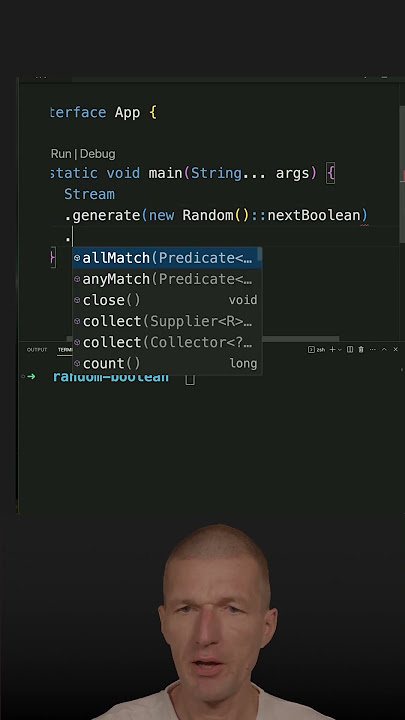405x720 pixels.
Task: Click the Run code lens link
Action: click(61, 154)
